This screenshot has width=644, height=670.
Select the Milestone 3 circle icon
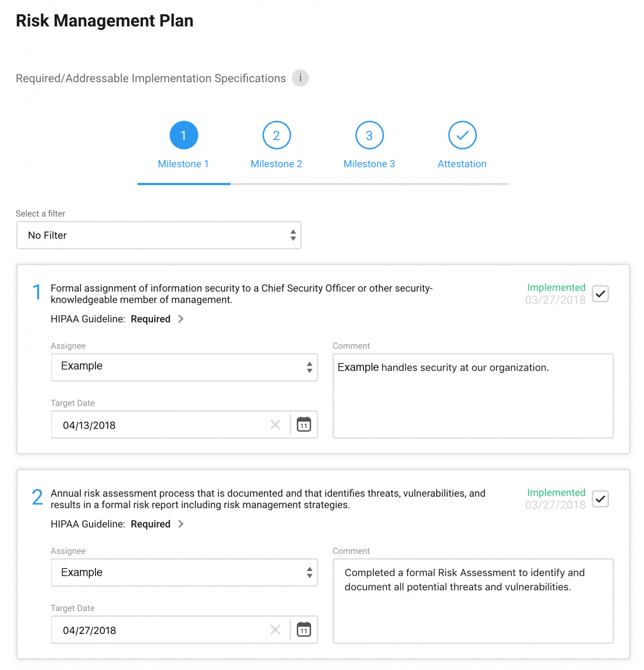coord(369,135)
